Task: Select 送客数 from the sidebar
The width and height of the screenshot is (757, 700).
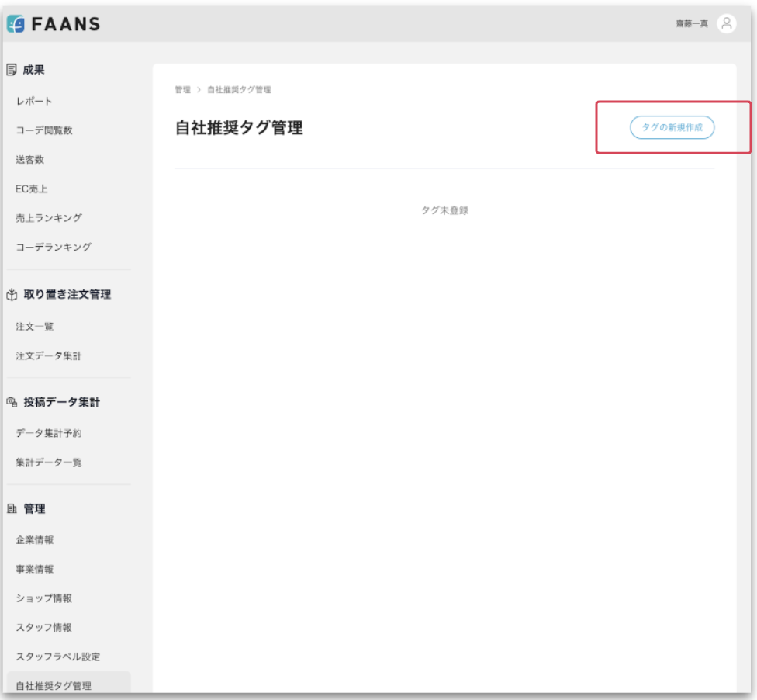Action: click(x=29, y=160)
